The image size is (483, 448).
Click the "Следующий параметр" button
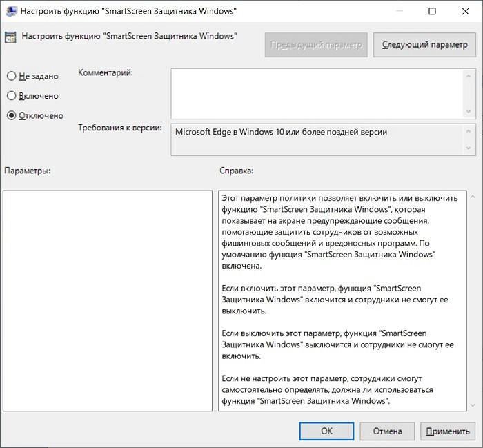(x=424, y=45)
